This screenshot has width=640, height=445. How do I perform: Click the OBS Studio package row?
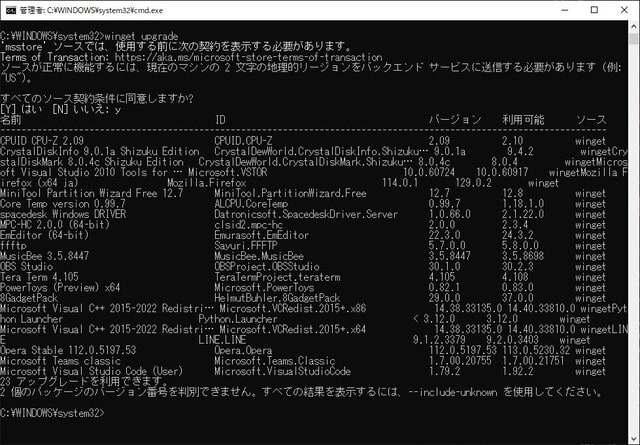pos(30,266)
